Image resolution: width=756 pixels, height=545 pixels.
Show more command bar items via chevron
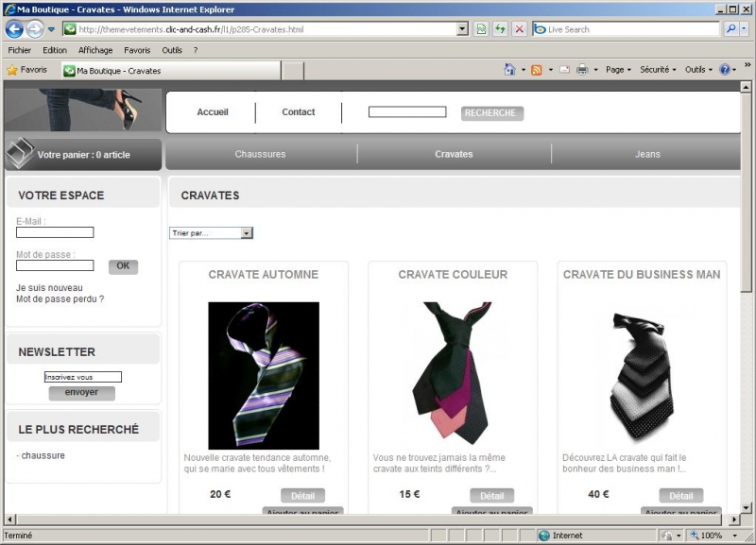747,64
